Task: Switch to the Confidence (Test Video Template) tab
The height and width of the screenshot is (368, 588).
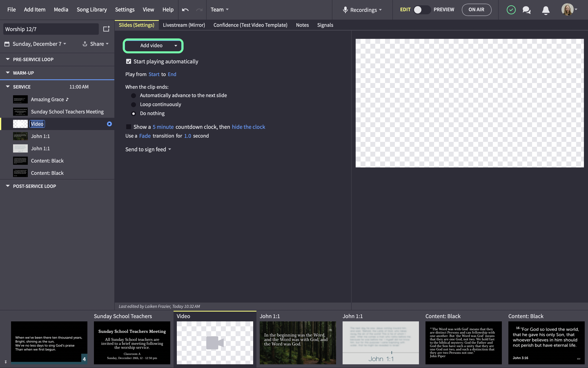Action: point(250,25)
